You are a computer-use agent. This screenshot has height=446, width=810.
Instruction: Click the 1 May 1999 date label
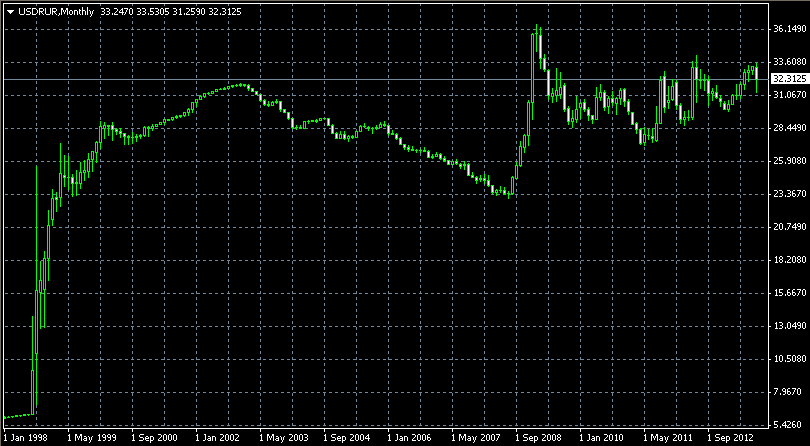[90, 438]
